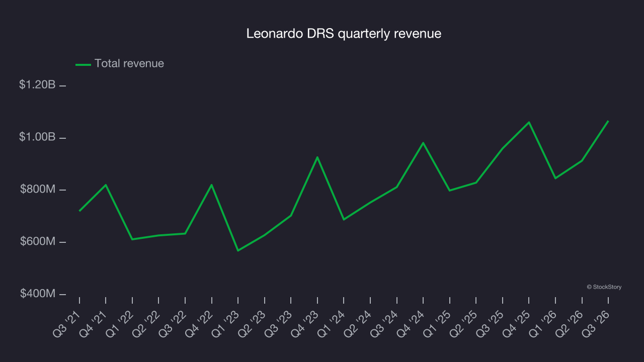This screenshot has width=644, height=362.
Task: Click the 'Total revenue' legend label
Action: (x=129, y=63)
